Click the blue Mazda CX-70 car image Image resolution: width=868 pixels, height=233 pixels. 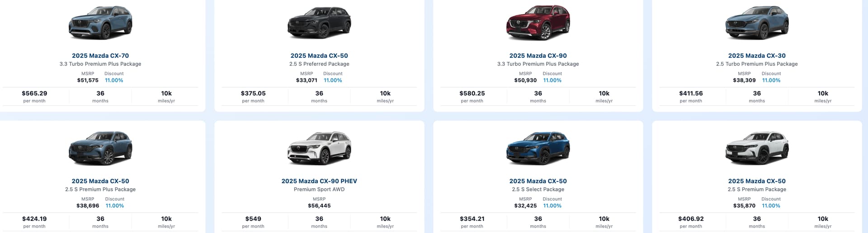coord(100,24)
